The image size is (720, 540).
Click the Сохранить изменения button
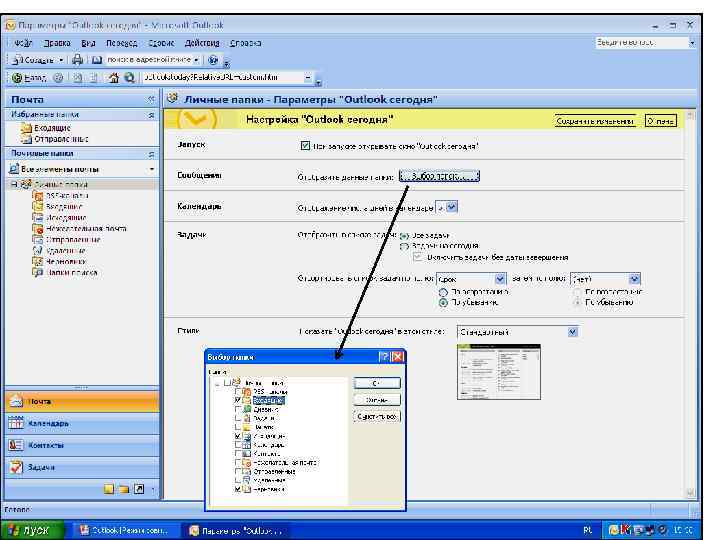[595, 121]
